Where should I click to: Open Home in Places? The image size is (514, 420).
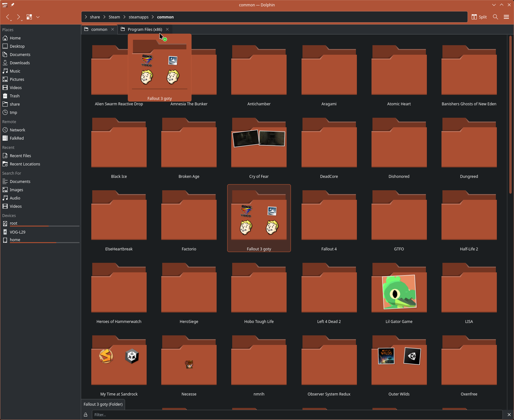[40, 38]
